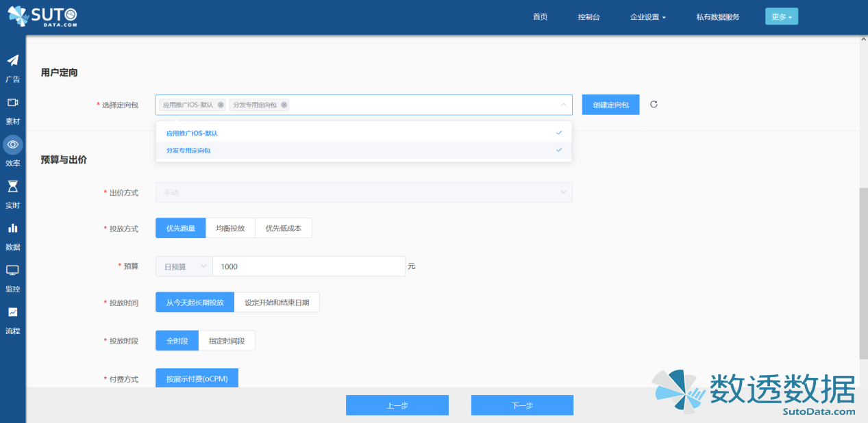The width and height of the screenshot is (868, 423).
Task: Open the 企业设置 menu
Action: [647, 17]
